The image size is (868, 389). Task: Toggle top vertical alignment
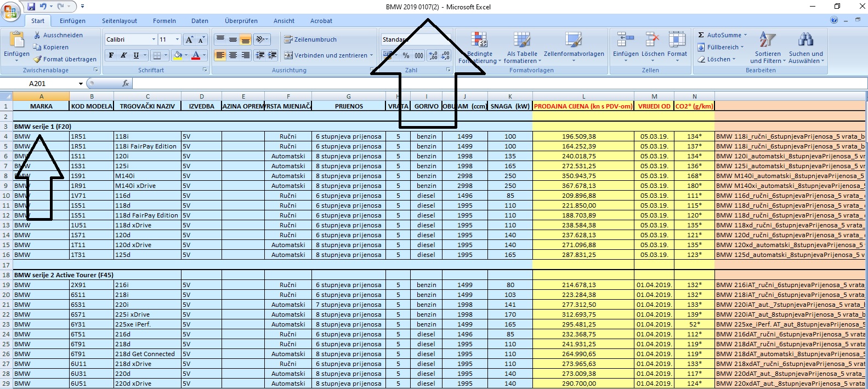(x=220, y=39)
